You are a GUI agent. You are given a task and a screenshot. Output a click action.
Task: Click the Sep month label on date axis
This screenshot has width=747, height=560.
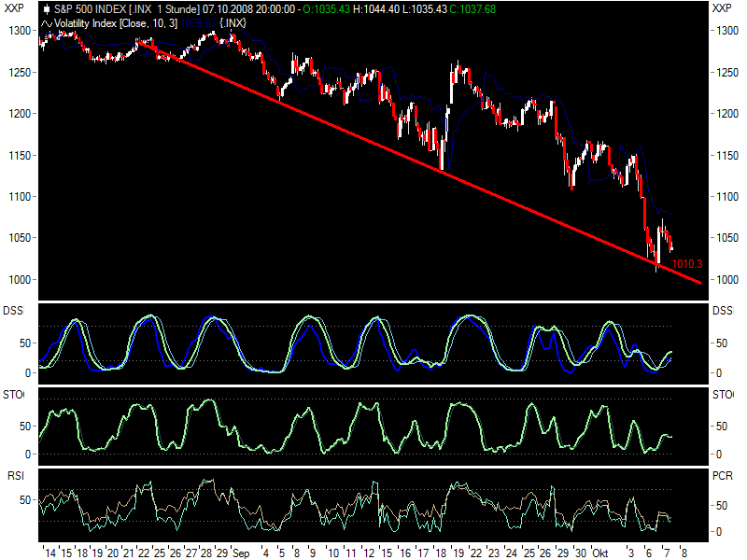point(241,553)
